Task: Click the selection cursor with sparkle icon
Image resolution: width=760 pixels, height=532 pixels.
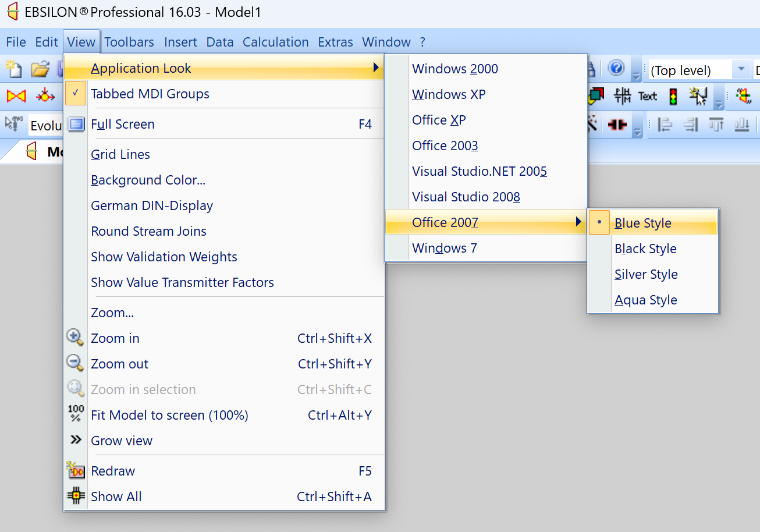Action: pyautogui.click(x=698, y=96)
